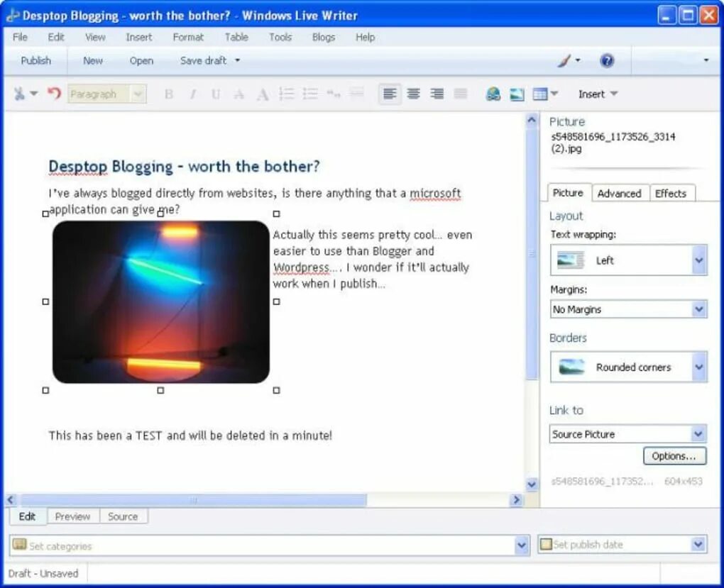Click the blue Help question mark icon
724x588 pixels.
click(x=607, y=60)
